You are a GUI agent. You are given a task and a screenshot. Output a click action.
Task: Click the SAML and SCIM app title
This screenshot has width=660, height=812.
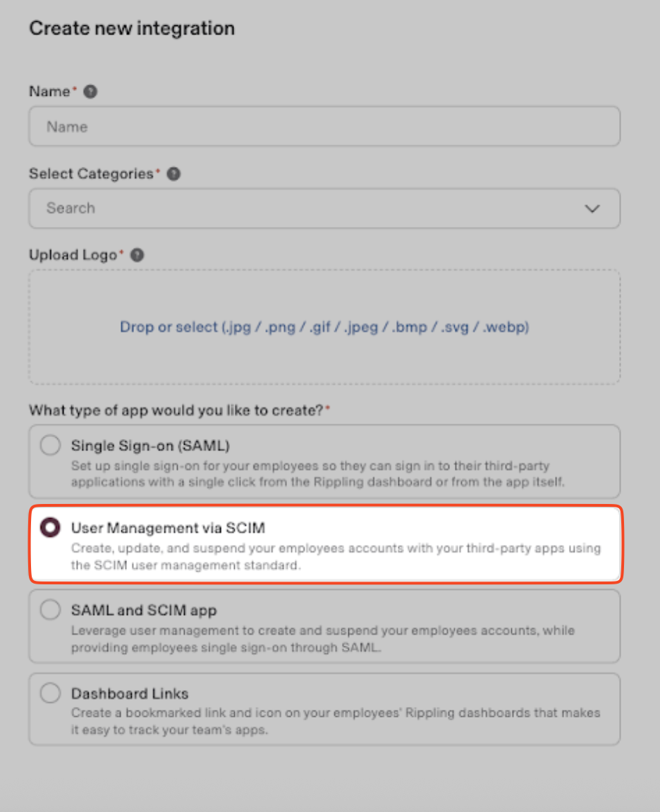coord(144,610)
